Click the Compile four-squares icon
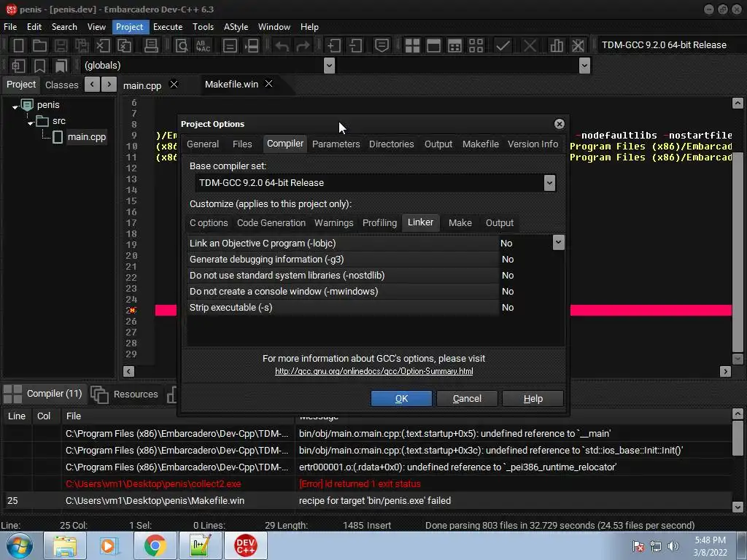The height and width of the screenshot is (560, 747). pyautogui.click(x=412, y=46)
